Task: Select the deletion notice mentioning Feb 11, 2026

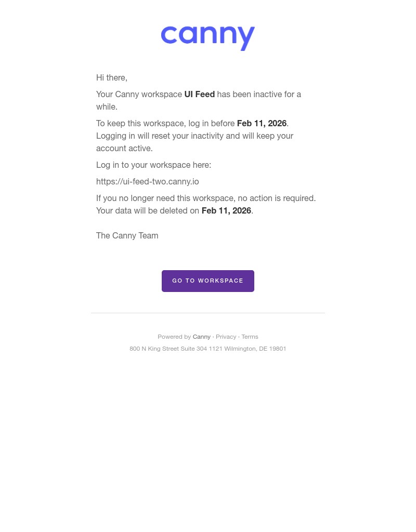Action: pyautogui.click(x=206, y=204)
